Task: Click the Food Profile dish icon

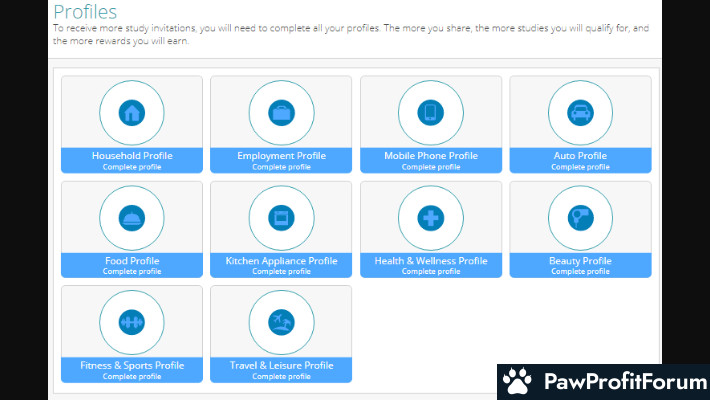Action: (132, 217)
